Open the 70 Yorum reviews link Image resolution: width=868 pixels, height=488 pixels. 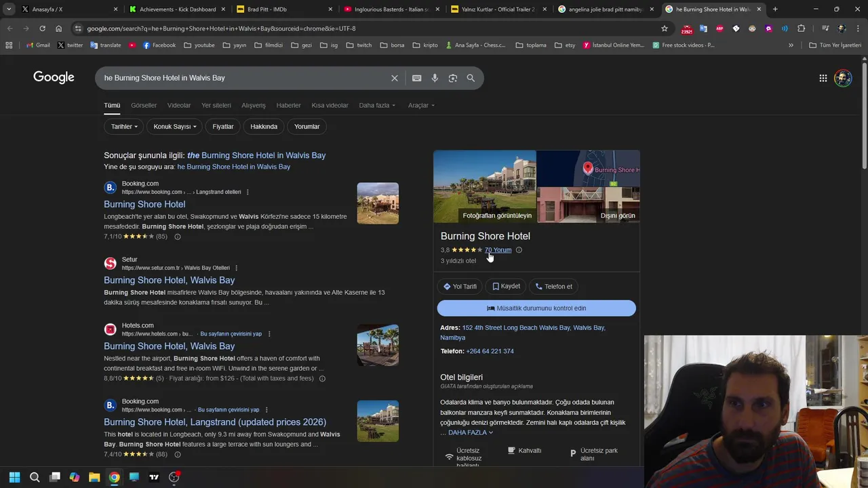pos(498,250)
